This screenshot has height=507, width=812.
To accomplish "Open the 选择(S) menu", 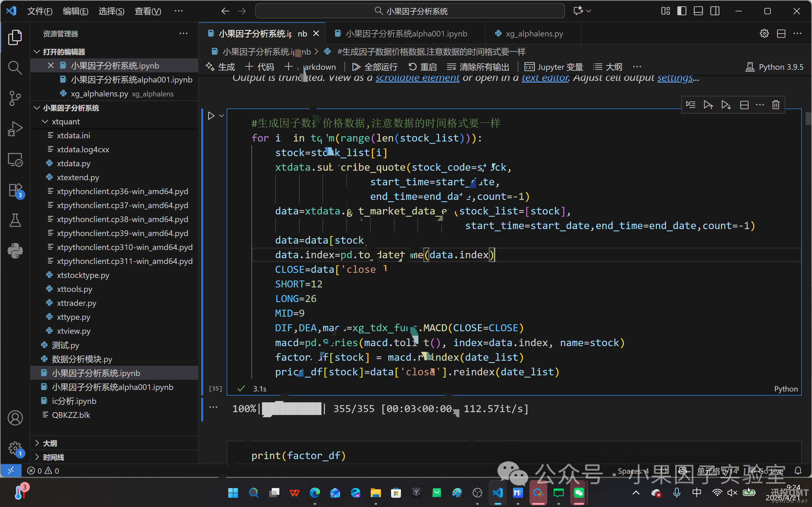I will (x=111, y=11).
